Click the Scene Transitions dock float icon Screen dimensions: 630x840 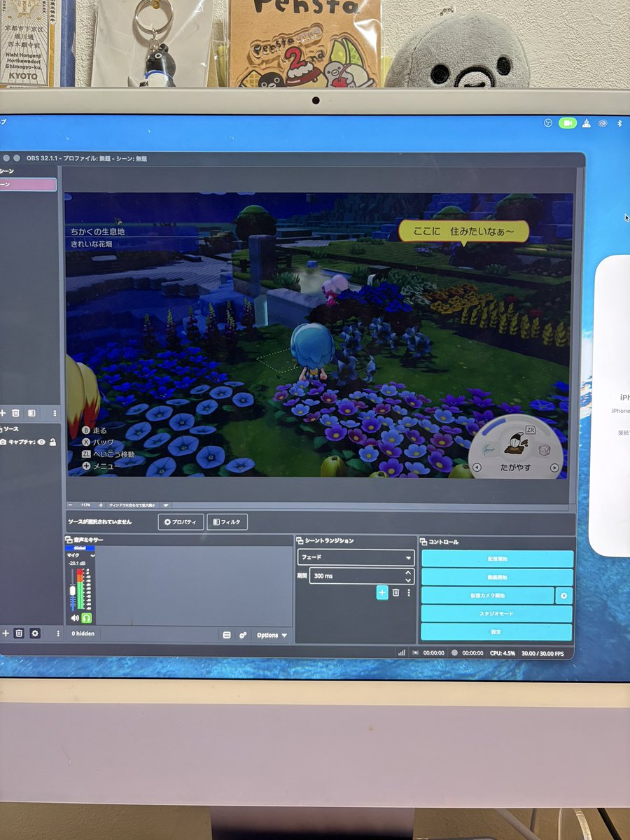point(300,541)
